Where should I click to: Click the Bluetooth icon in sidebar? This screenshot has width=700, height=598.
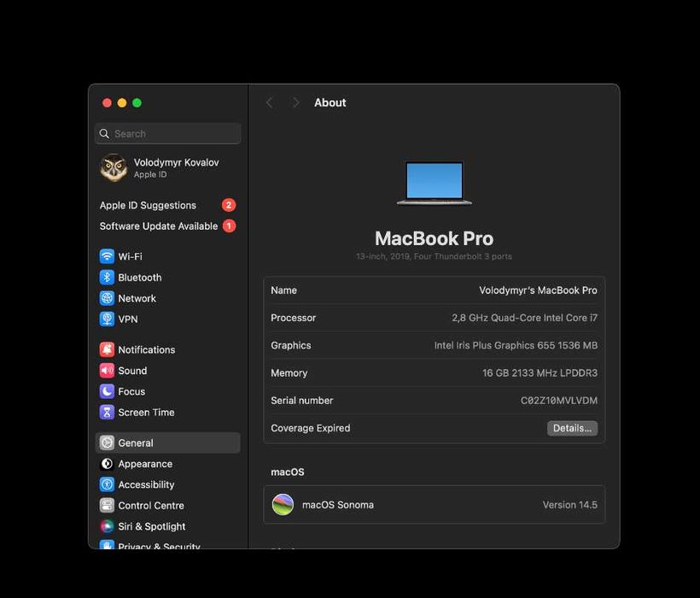[107, 278]
